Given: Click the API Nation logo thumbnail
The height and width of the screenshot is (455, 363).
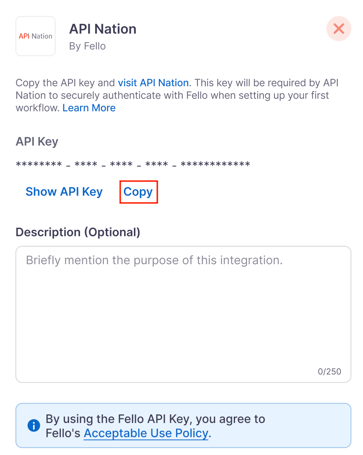Looking at the screenshot, I should [35, 36].
